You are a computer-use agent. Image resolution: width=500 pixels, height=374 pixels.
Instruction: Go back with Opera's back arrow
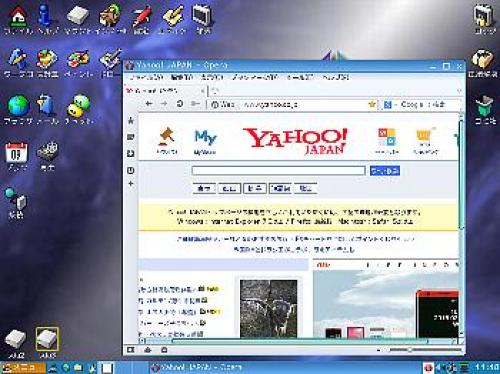[149, 104]
